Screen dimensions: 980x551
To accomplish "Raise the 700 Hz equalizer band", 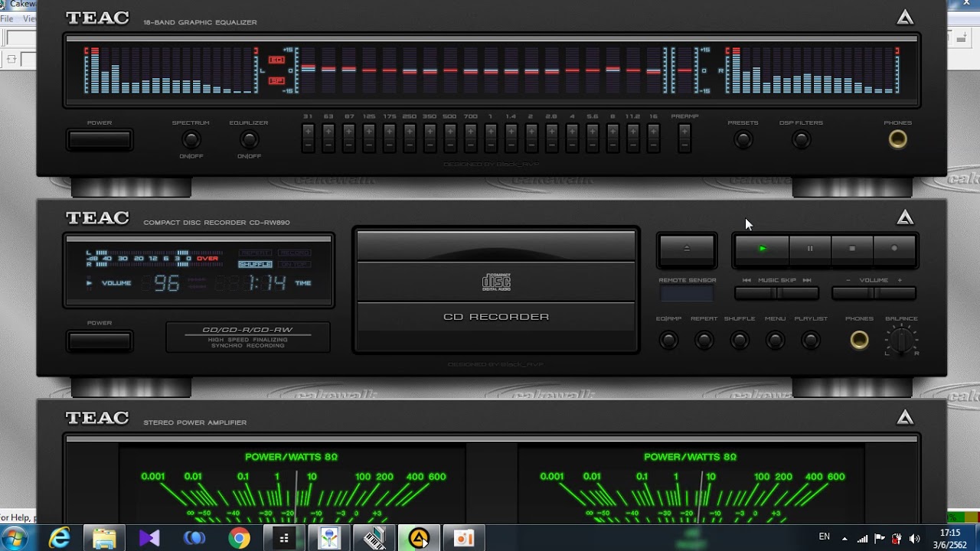I will click(x=470, y=132).
